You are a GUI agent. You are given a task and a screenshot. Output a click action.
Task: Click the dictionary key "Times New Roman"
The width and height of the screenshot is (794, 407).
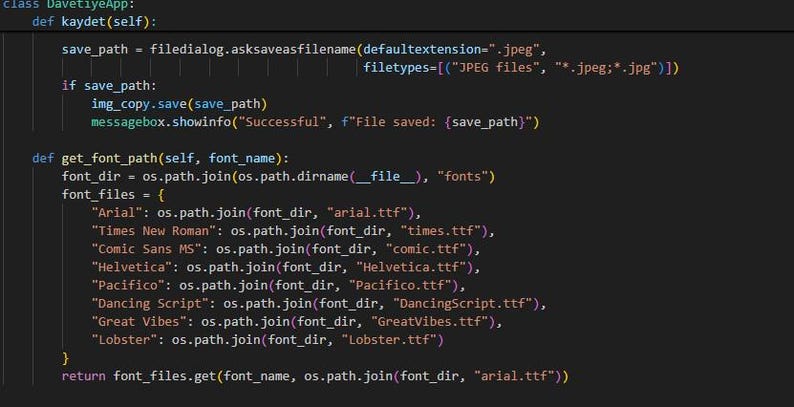tap(154, 231)
